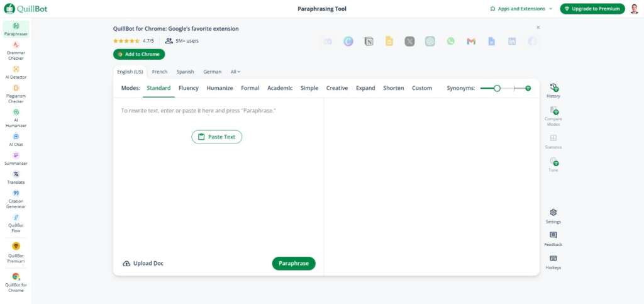Click the premium end of Synonyms slider
Viewport: 644px width, 304px height.
(528, 88)
